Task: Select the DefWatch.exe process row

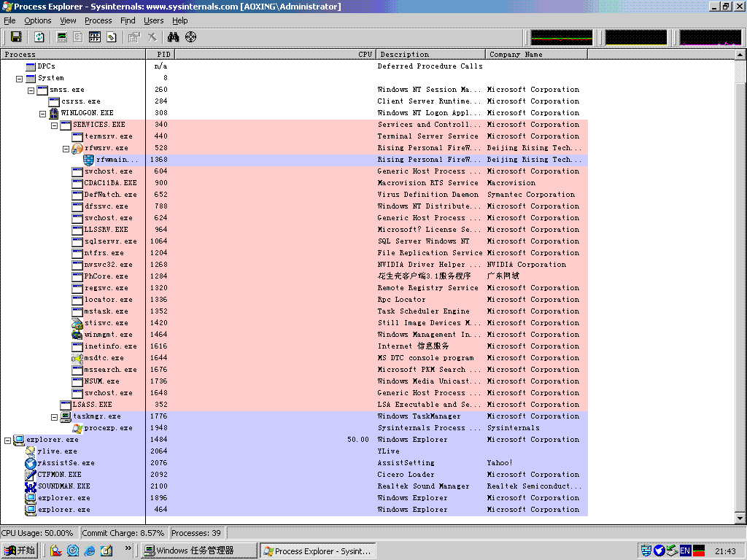Action: pos(294,195)
